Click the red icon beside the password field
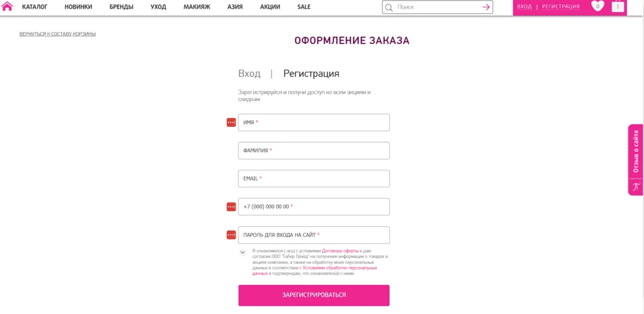The height and width of the screenshot is (314, 644). 231,235
